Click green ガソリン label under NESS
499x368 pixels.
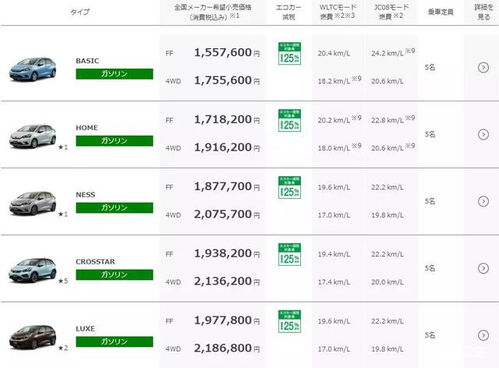114,208
